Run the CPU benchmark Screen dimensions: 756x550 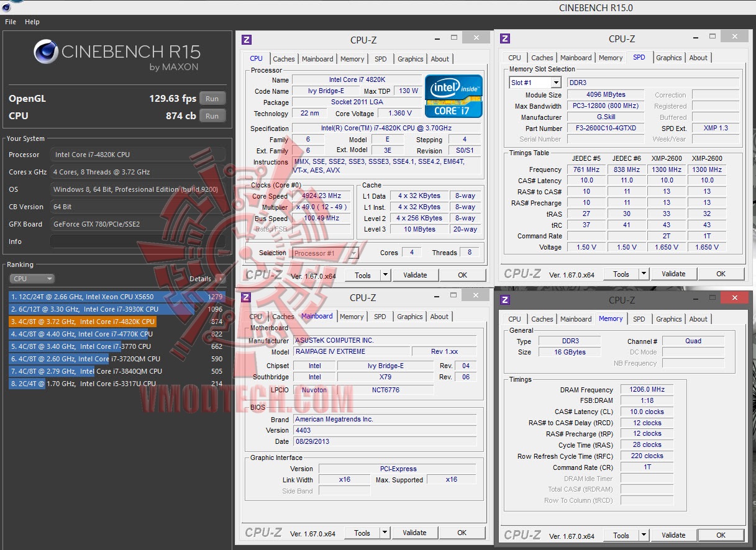(212, 115)
